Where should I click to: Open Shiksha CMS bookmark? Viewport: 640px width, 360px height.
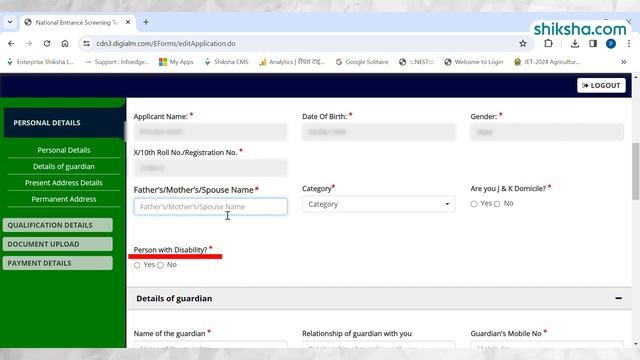226,62
